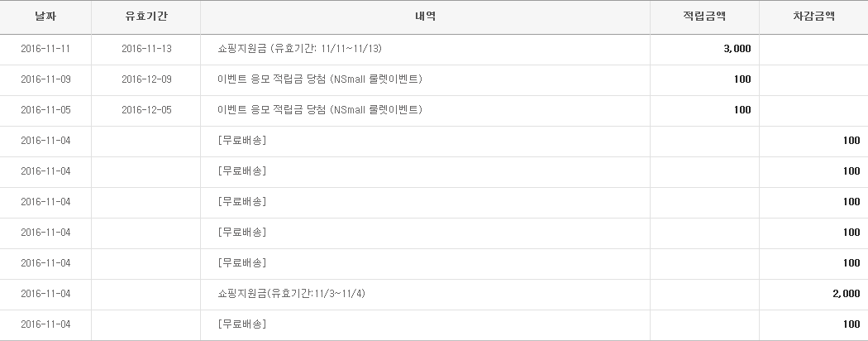Click the 룰렛이벤트 entry dated 2016-11-09
Screen dimensions: 868x341
tap(319, 79)
